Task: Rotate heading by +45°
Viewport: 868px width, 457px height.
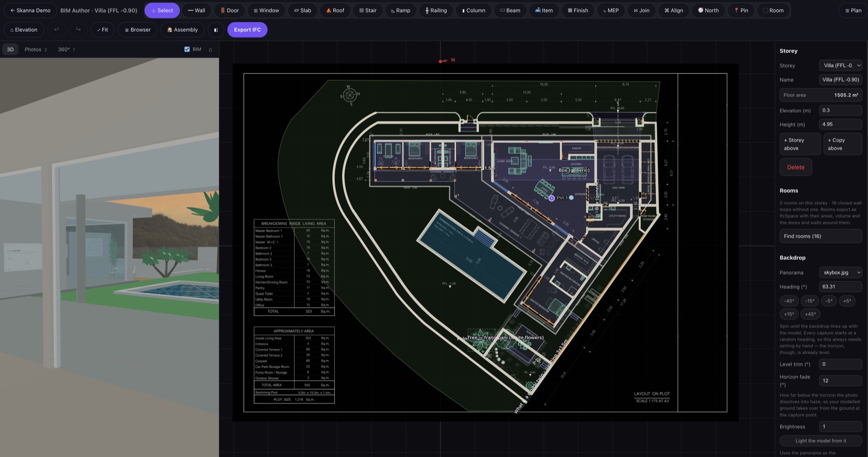Action: point(811,314)
